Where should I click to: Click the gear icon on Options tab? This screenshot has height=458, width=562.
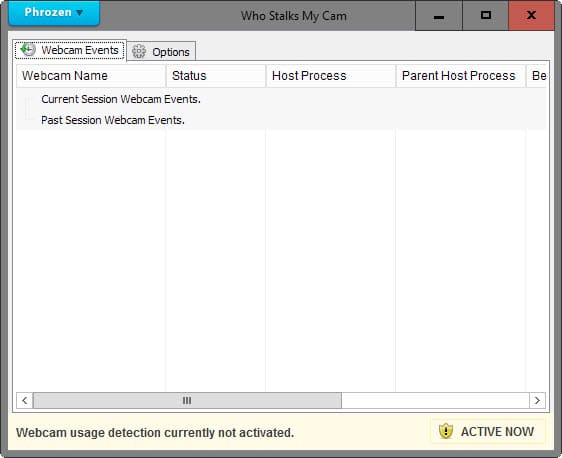(x=139, y=52)
